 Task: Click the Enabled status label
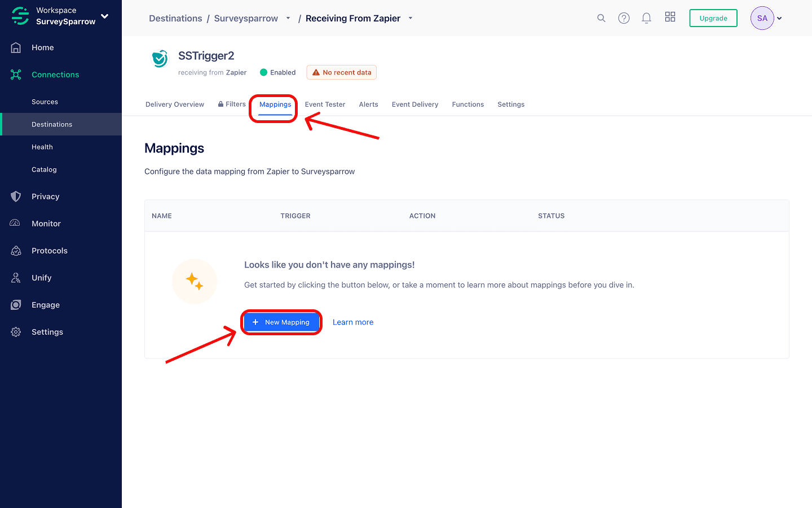click(x=283, y=72)
